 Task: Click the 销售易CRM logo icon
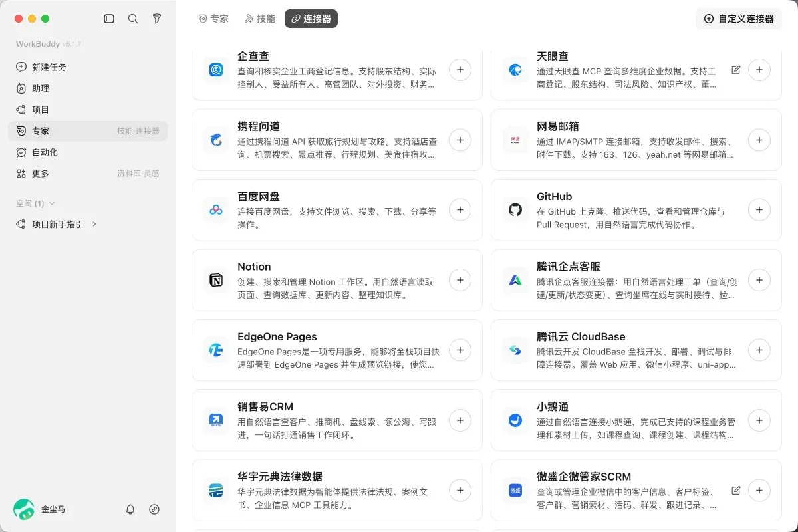(x=216, y=420)
